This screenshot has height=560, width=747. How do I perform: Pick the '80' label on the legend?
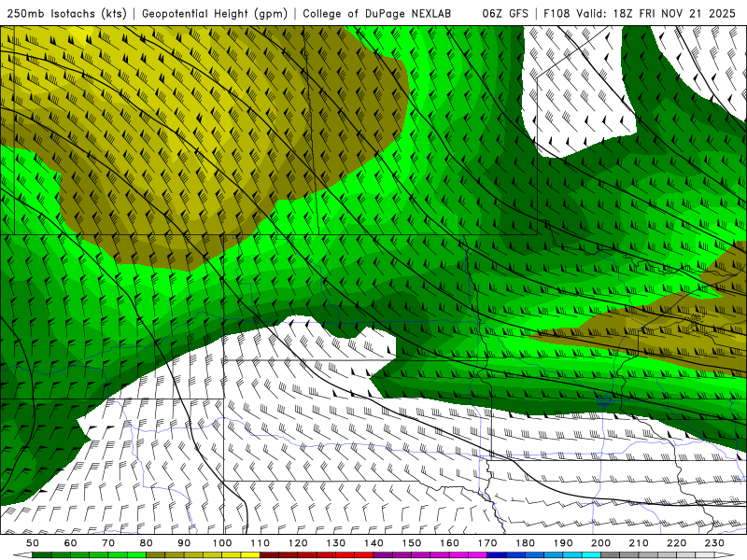147,543
